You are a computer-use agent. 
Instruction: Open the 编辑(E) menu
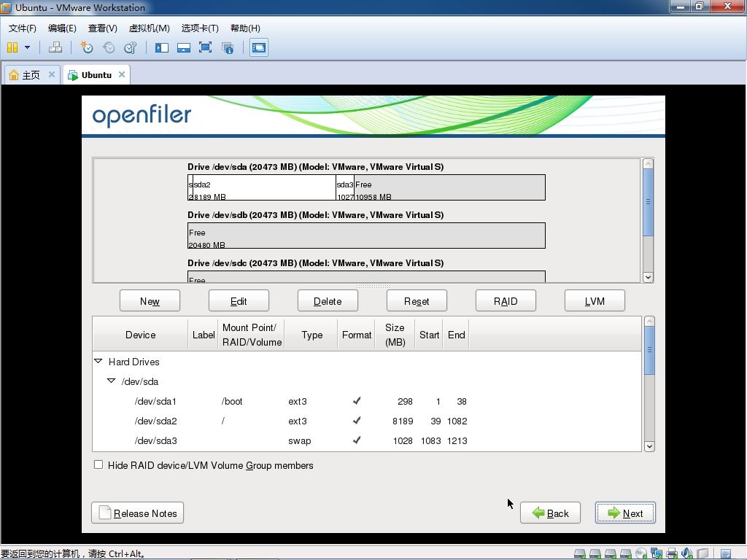coord(62,28)
